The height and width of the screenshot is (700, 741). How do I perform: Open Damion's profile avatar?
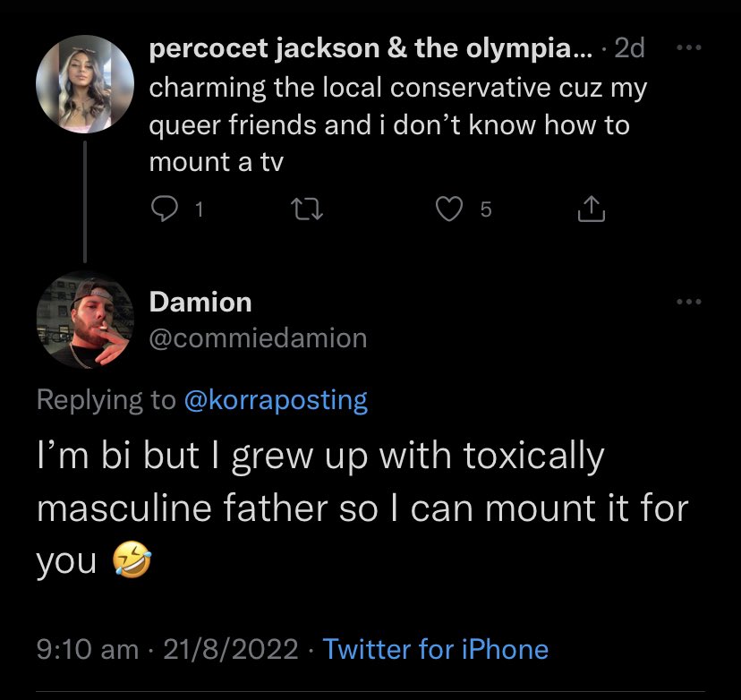85,320
